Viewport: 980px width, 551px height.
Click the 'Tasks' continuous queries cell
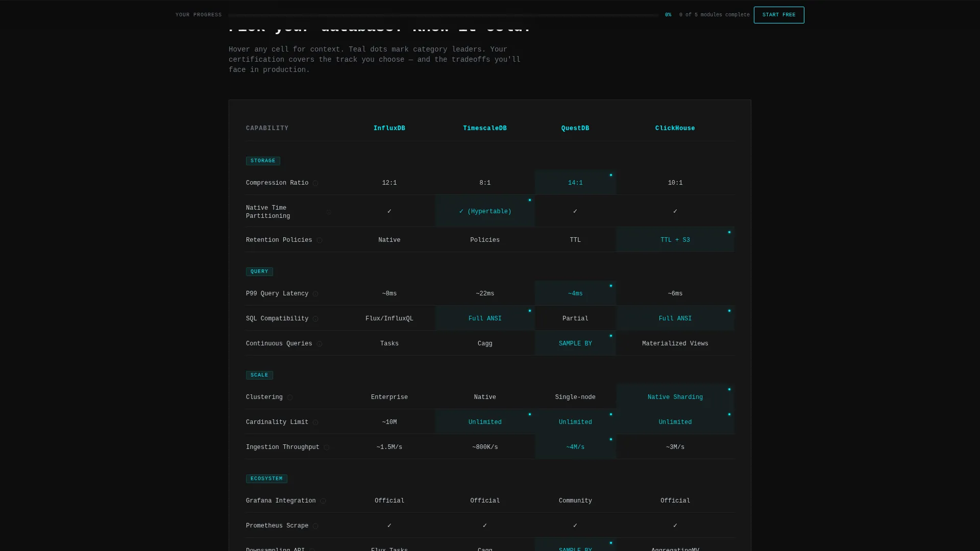coord(389,343)
